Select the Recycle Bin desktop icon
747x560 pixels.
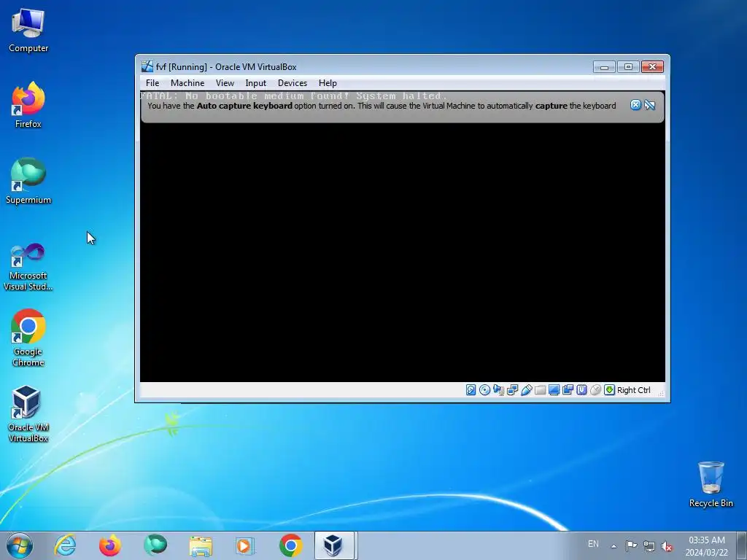(711, 484)
